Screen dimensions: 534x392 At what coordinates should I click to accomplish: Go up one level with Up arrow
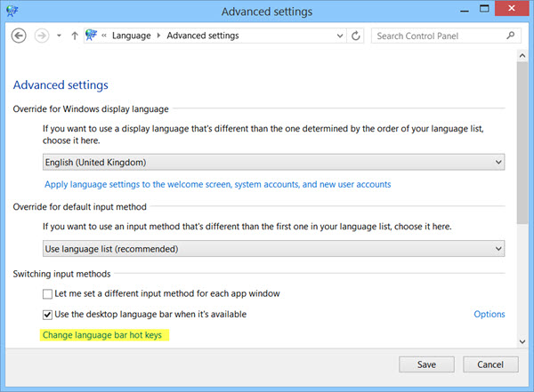click(x=75, y=36)
